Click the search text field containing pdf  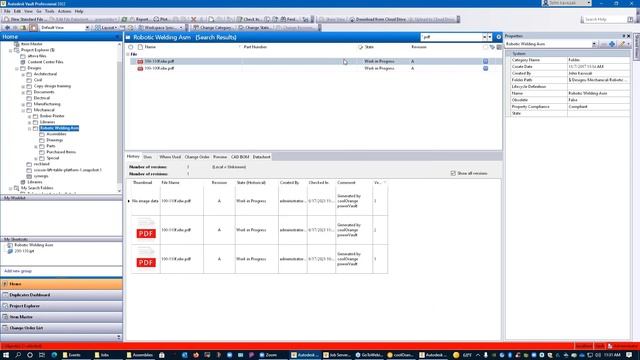coord(451,37)
